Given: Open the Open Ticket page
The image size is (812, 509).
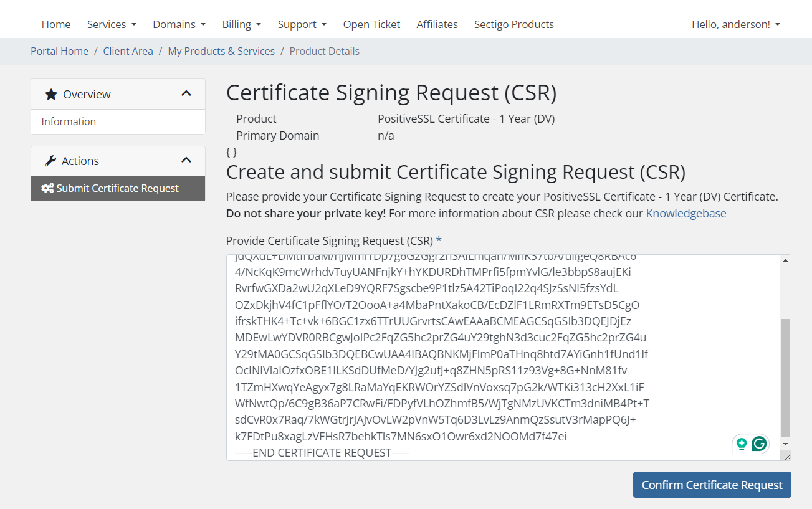Looking at the screenshot, I should click(x=372, y=24).
